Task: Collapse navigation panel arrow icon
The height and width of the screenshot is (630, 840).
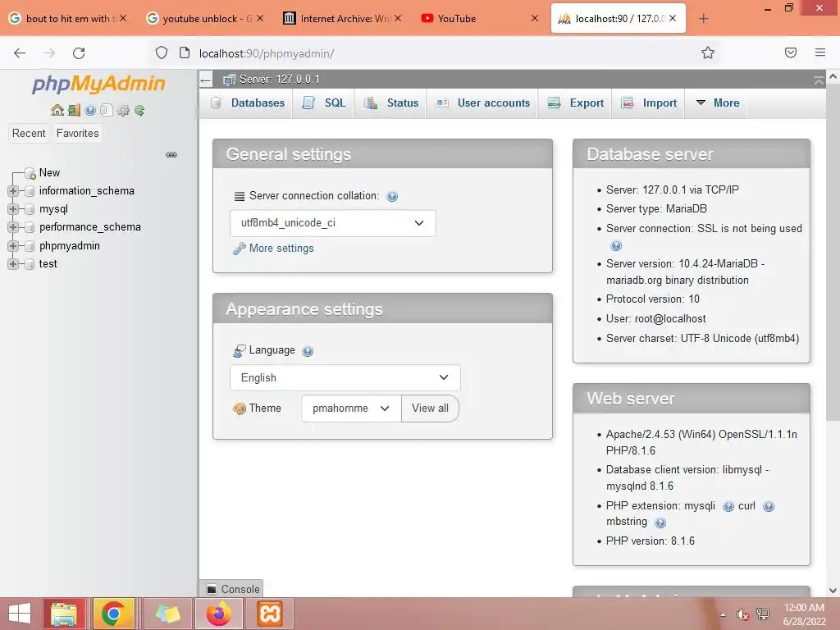Action: [206, 80]
